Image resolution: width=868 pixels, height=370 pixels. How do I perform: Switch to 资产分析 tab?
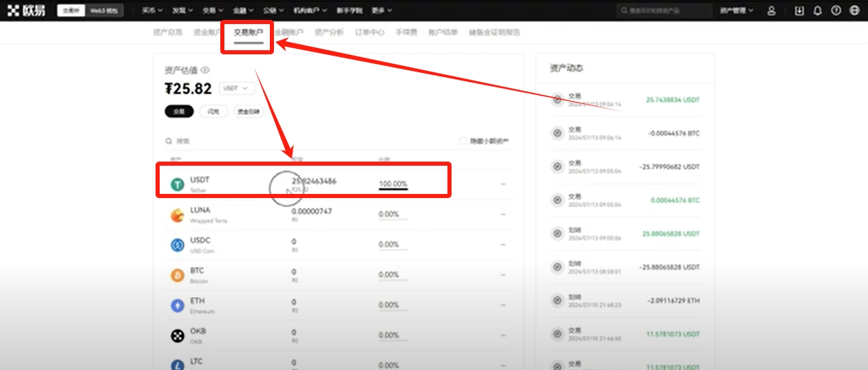[329, 32]
